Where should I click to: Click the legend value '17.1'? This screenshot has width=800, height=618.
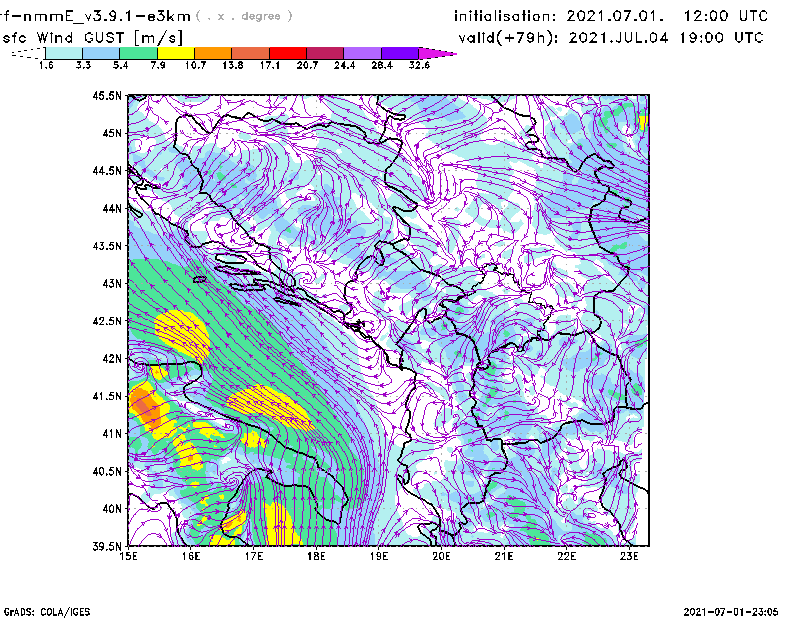tap(270, 65)
